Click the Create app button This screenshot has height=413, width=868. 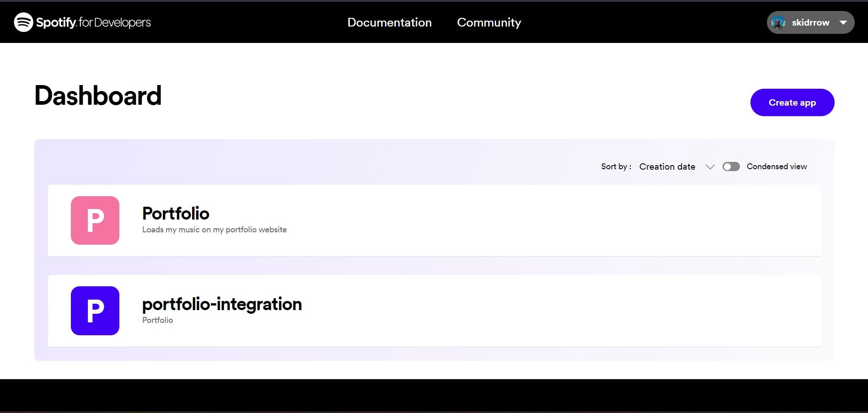(792, 102)
